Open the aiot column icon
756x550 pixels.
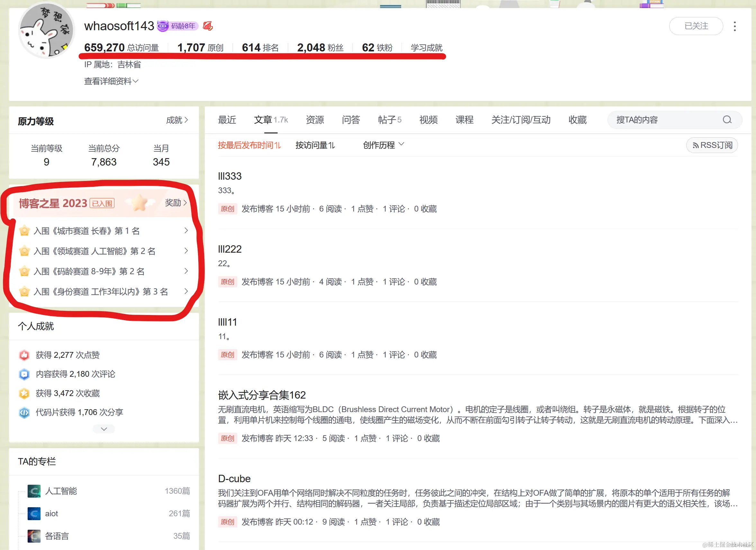pyautogui.click(x=34, y=514)
